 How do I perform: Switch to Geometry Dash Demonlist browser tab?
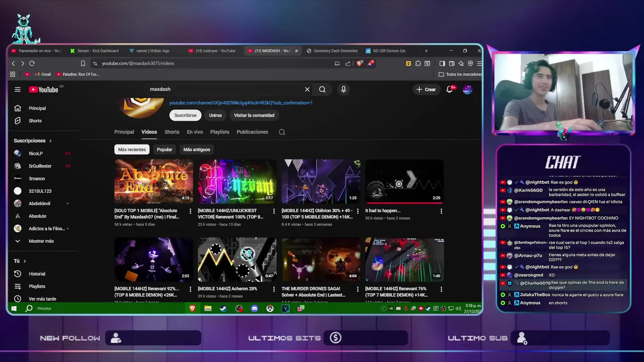[x=332, y=51]
